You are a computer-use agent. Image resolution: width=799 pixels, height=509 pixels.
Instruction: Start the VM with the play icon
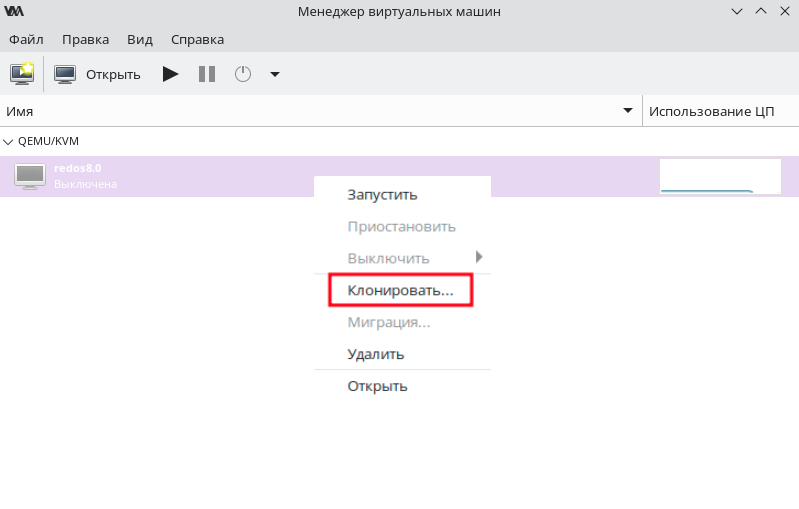[170, 74]
